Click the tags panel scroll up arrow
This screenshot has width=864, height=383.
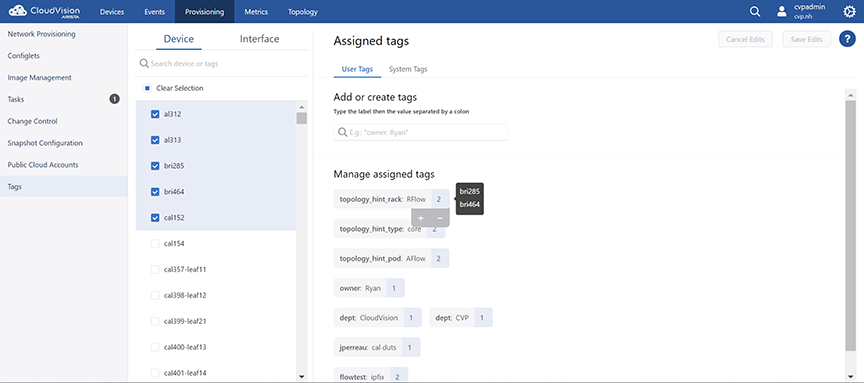(x=851, y=95)
